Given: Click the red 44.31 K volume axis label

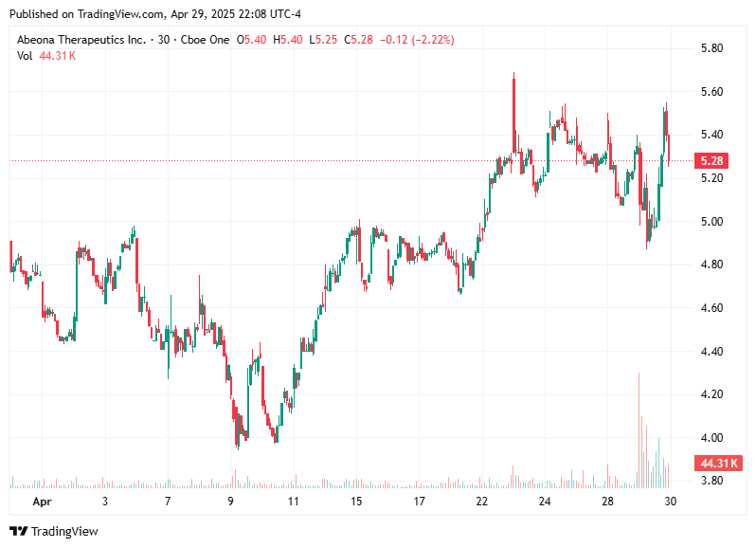Looking at the screenshot, I should click(x=718, y=463).
